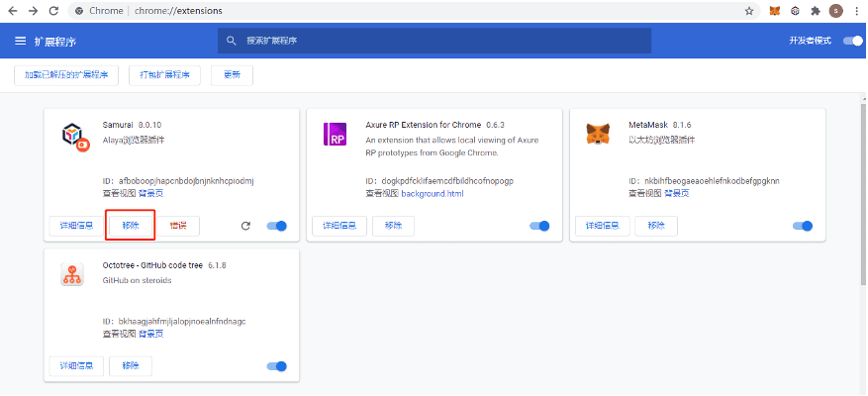
Task: Open the user profile avatar
Action: coord(836,11)
